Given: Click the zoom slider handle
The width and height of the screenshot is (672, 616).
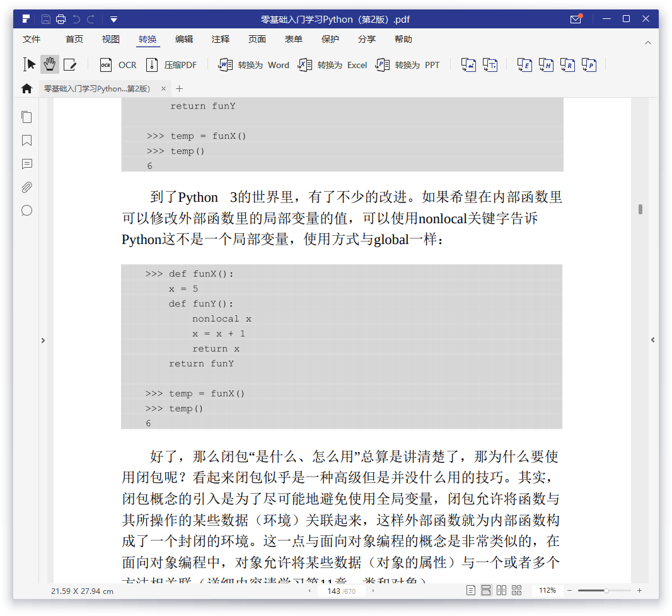Looking at the screenshot, I should [x=606, y=591].
